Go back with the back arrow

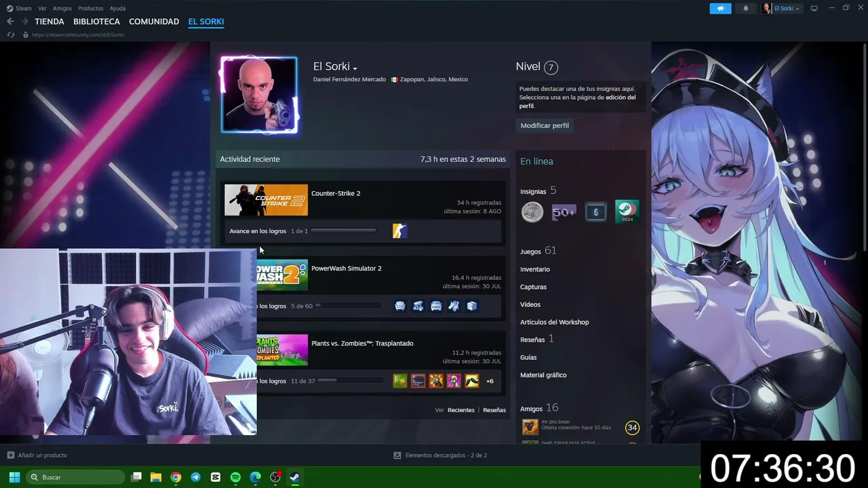pyautogui.click(x=10, y=22)
